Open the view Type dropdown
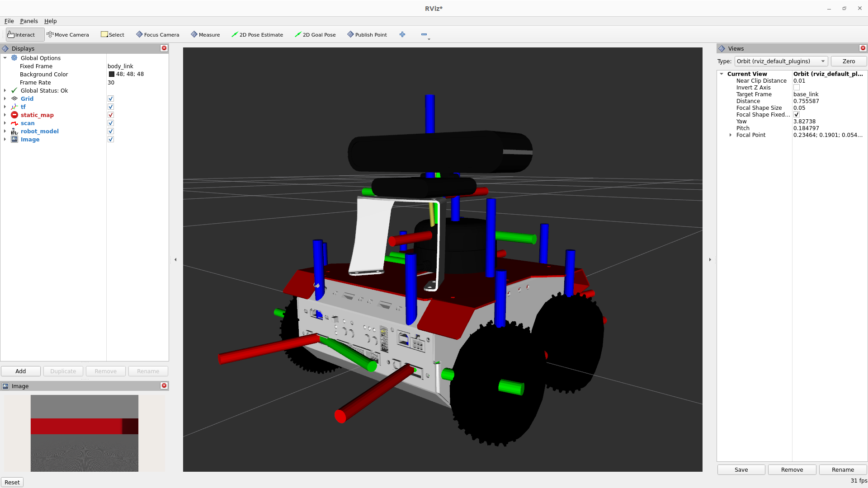 [781, 61]
